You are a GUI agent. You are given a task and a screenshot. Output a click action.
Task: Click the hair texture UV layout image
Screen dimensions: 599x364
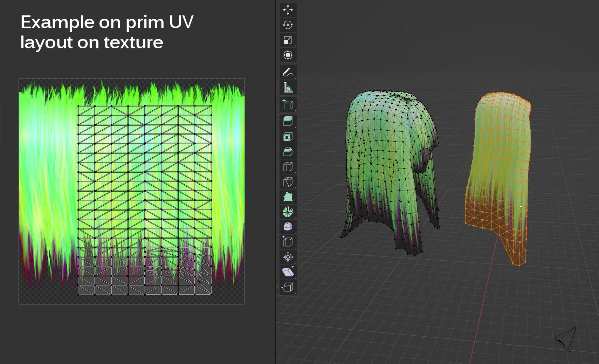point(132,191)
